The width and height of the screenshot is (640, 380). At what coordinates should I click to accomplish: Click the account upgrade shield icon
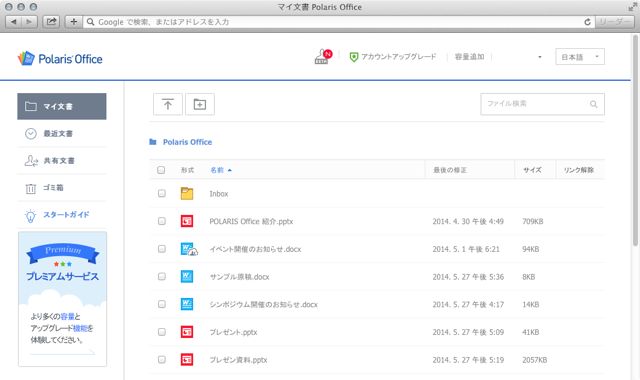click(x=354, y=57)
